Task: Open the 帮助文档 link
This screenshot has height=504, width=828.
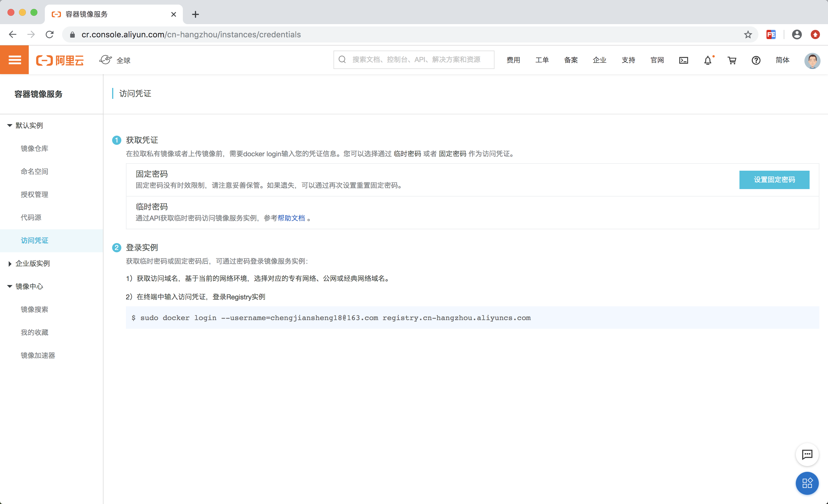Action: [291, 218]
